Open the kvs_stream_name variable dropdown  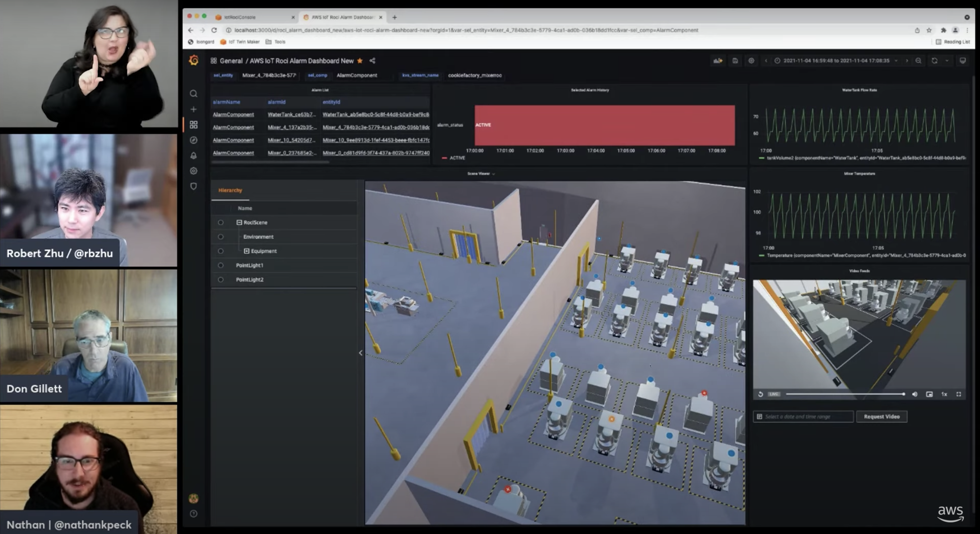pos(475,75)
